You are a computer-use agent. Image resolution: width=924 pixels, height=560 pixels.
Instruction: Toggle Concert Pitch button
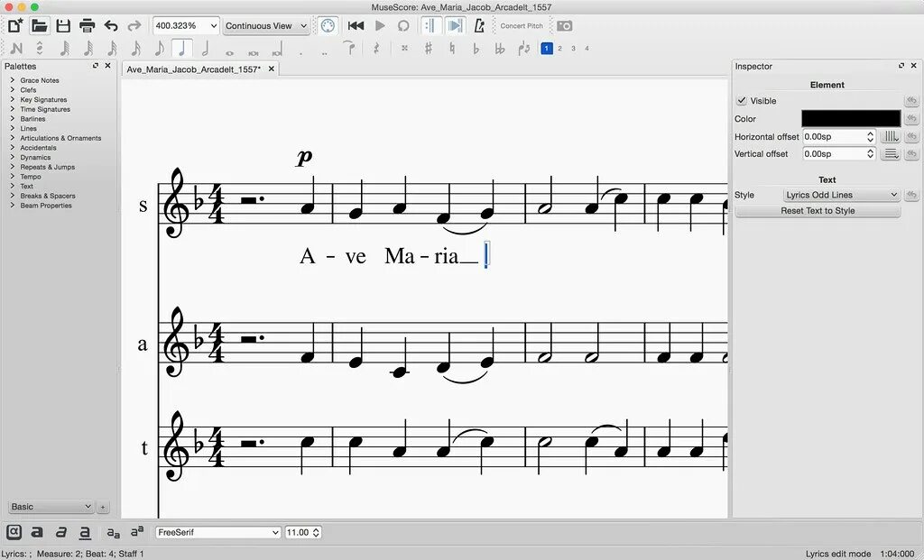point(522,26)
